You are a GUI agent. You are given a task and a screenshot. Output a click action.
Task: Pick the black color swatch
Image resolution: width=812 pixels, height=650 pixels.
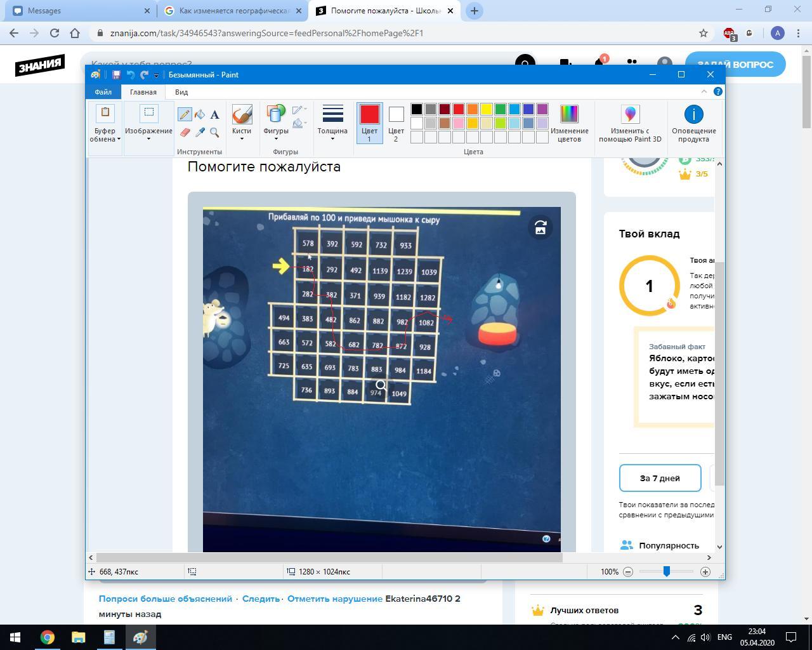(417, 109)
